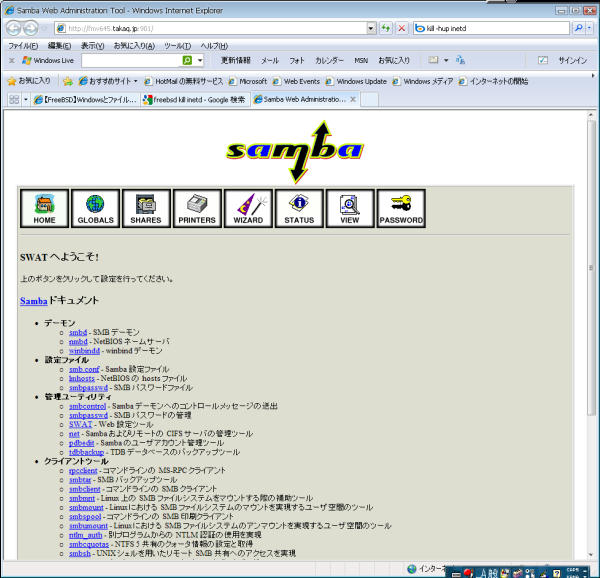
Task: Click the search magnifier button
Action: click(579, 28)
